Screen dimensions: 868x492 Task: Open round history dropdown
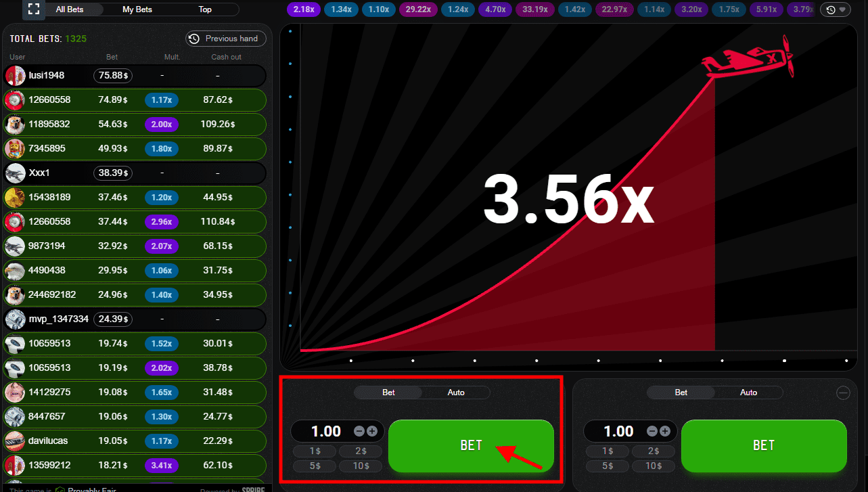tap(836, 9)
